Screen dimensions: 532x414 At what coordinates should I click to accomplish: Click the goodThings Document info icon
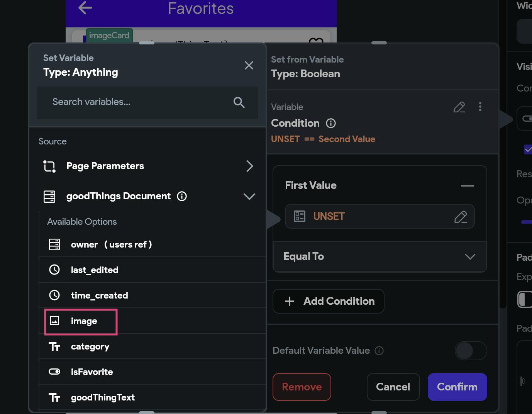(x=182, y=196)
